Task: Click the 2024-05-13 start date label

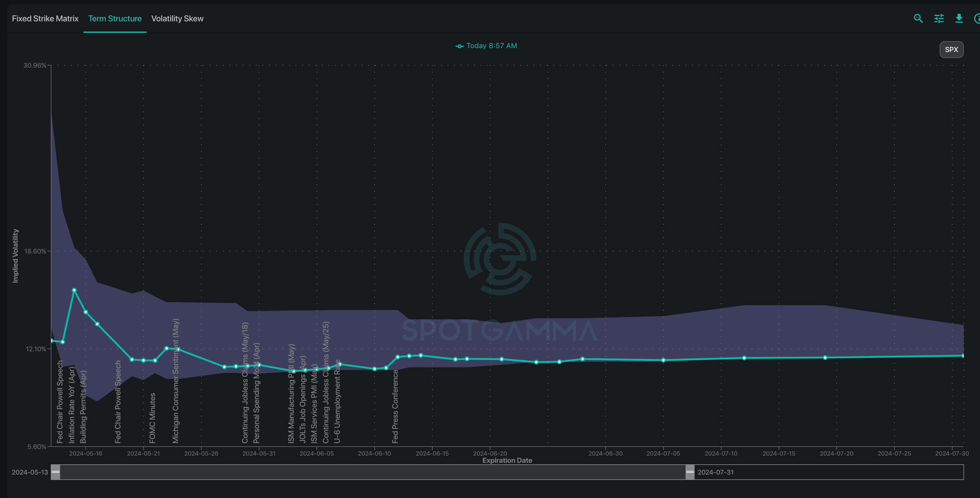Action: pos(30,472)
